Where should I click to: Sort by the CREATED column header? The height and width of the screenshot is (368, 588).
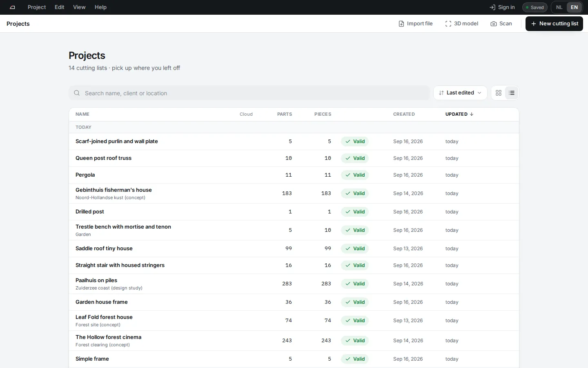(x=404, y=114)
